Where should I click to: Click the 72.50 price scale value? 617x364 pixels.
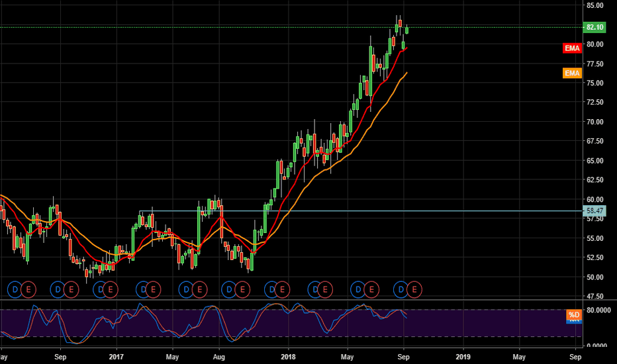595,103
